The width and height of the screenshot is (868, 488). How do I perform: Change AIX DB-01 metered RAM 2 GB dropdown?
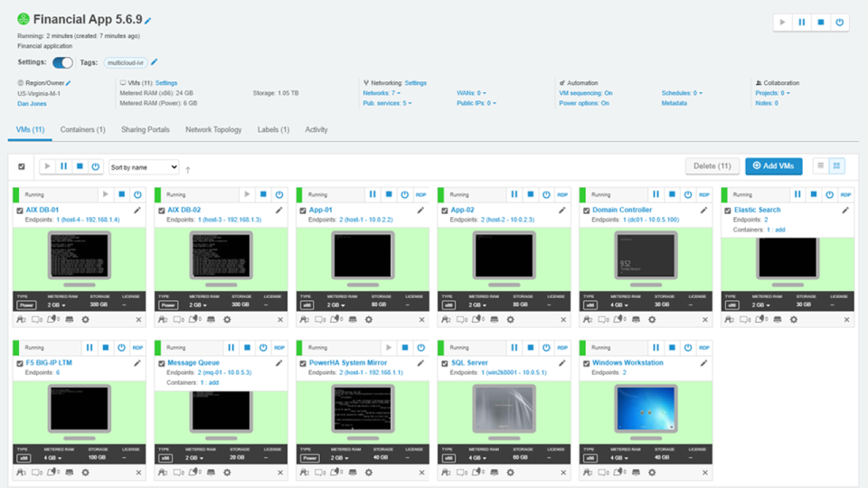[56, 305]
